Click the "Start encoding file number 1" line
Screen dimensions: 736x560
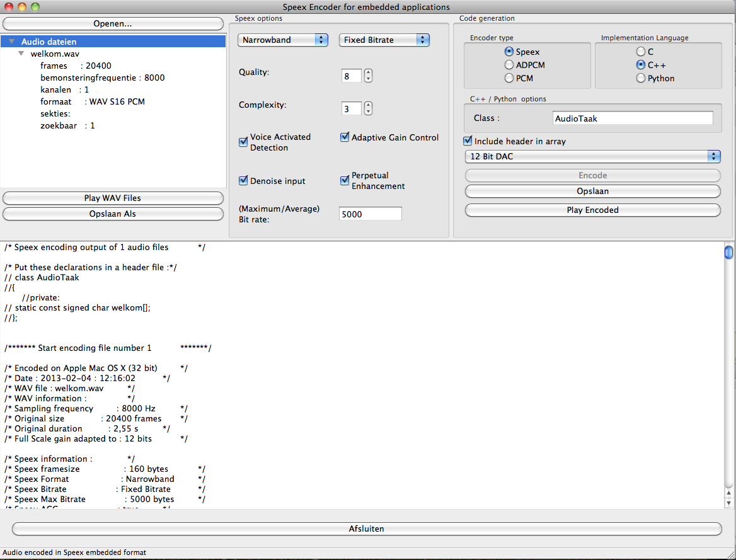[108, 348]
